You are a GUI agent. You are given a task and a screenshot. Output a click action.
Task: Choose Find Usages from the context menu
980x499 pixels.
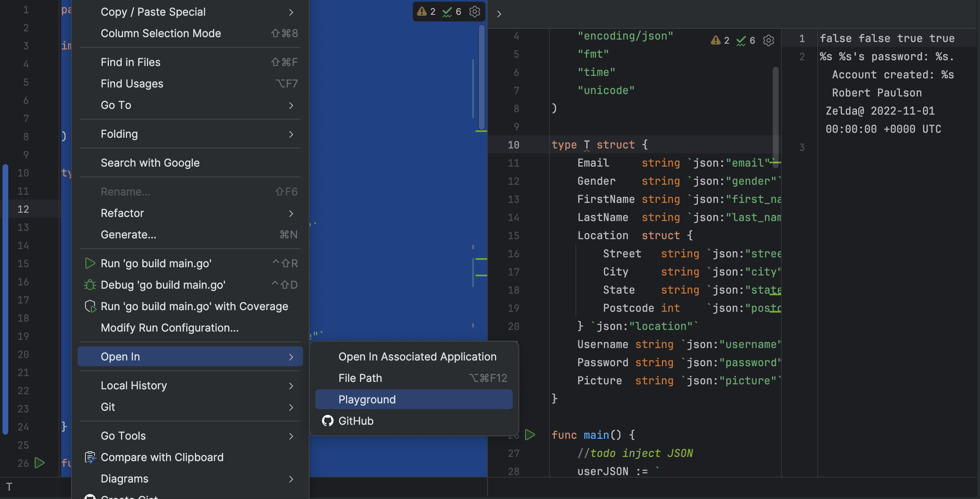click(132, 83)
